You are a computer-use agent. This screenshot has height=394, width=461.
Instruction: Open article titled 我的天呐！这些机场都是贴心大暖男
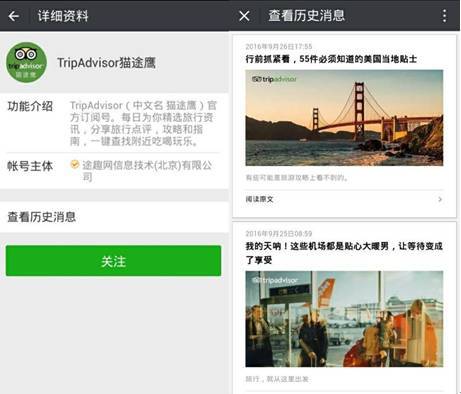[344, 253]
